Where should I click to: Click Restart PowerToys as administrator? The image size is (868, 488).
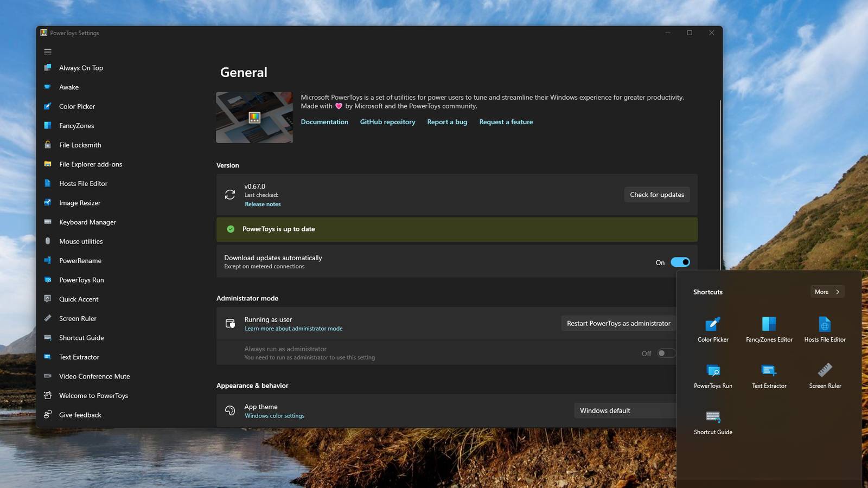[618, 323]
